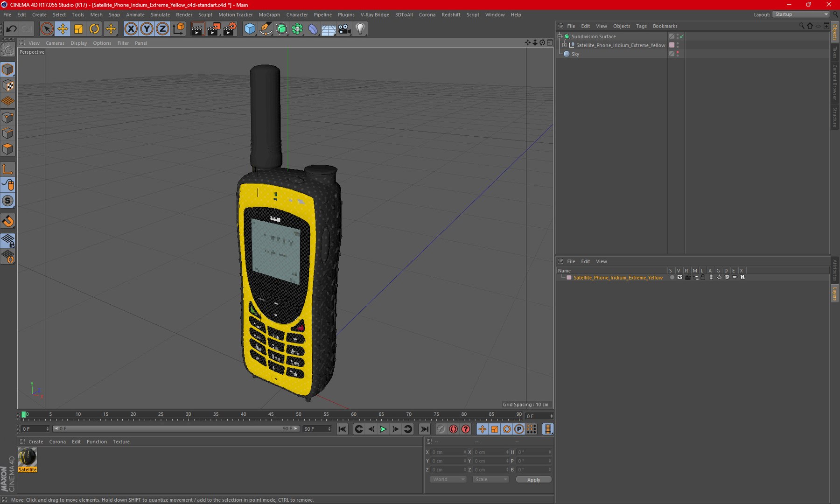Toggle autokeying button
This screenshot has width=840, height=504.
tap(453, 429)
